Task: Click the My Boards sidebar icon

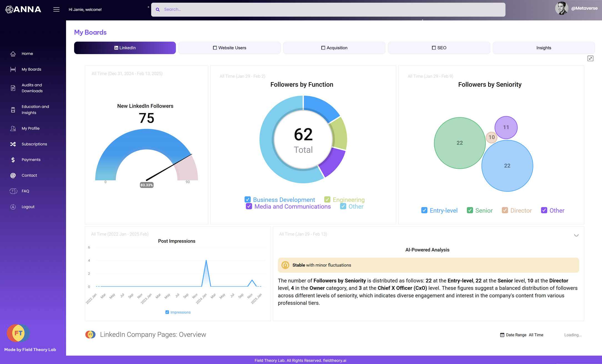Action: [x=13, y=69]
